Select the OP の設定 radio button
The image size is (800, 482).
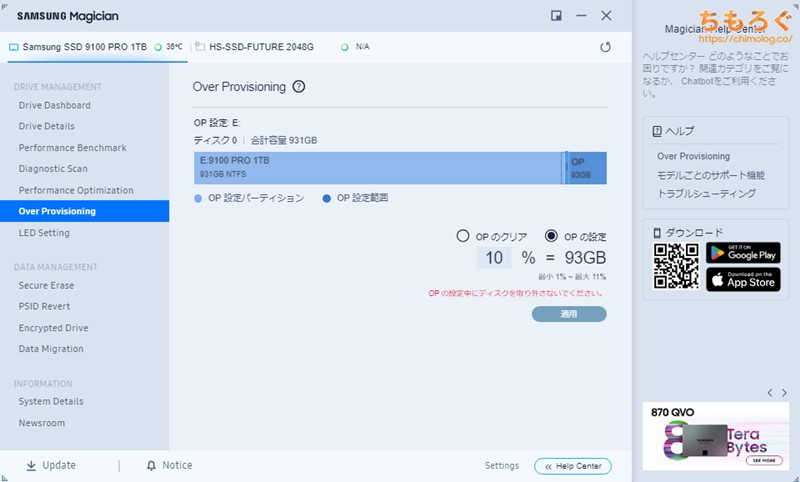(x=551, y=236)
